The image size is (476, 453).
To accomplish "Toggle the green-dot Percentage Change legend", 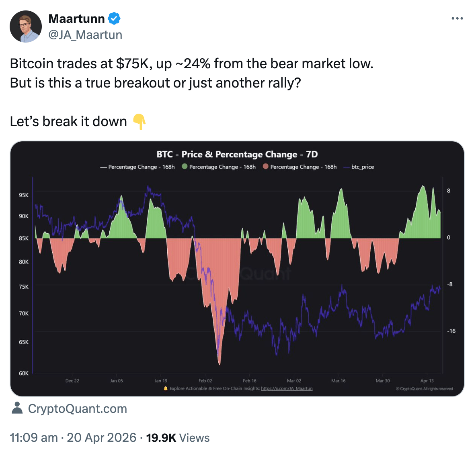I will [x=219, y=167].
